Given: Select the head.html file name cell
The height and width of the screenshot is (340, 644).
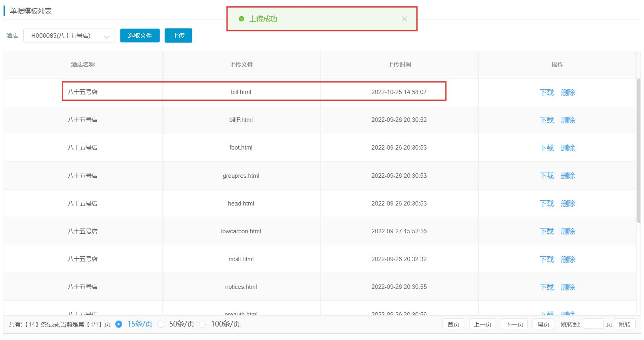Looking at the screenshot, I should [241, 204].
